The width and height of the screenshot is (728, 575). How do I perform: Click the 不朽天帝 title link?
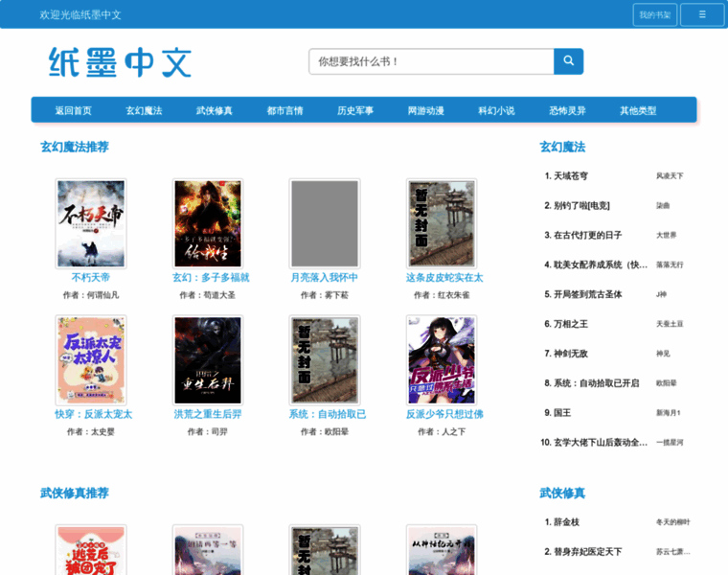point(91,277)
